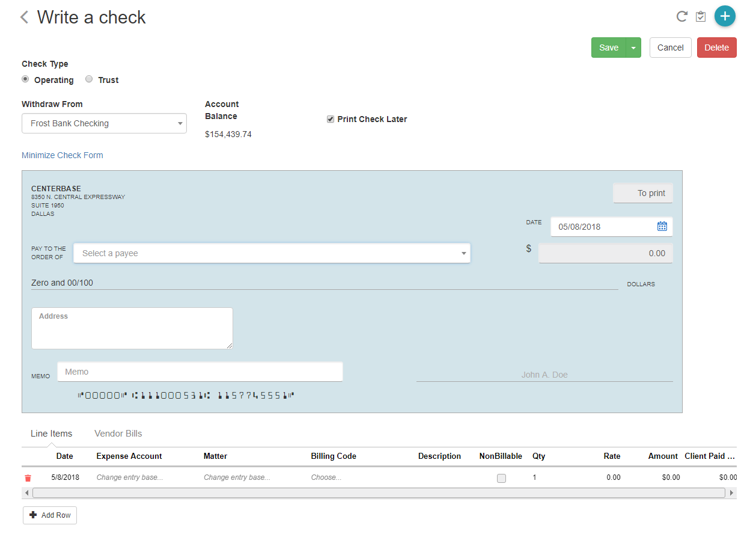756x534 pixels.
Task: Save the check
Action: [x=609, y=47]
